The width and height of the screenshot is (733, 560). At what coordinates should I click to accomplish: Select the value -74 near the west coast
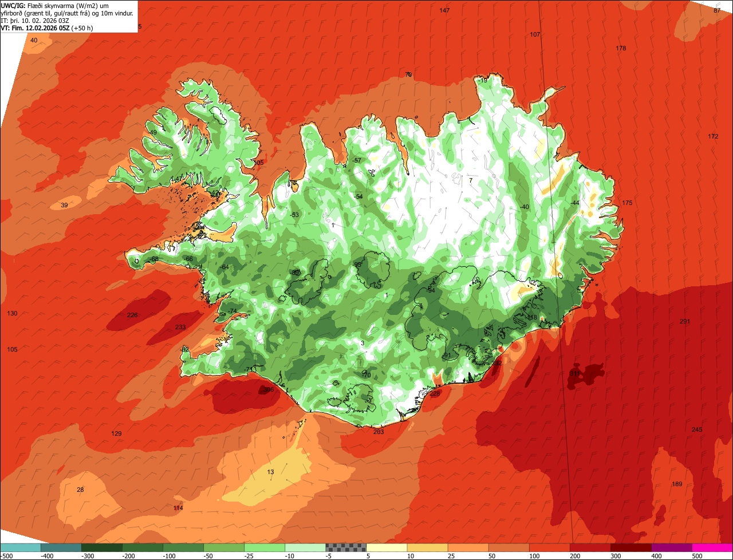point(232,311)
